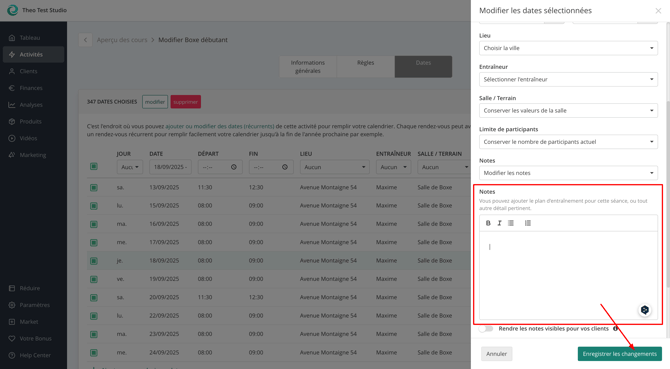Apply bold formatting in the notes editor
Viewport: 670px width, 369px height.
coord(488,223)
